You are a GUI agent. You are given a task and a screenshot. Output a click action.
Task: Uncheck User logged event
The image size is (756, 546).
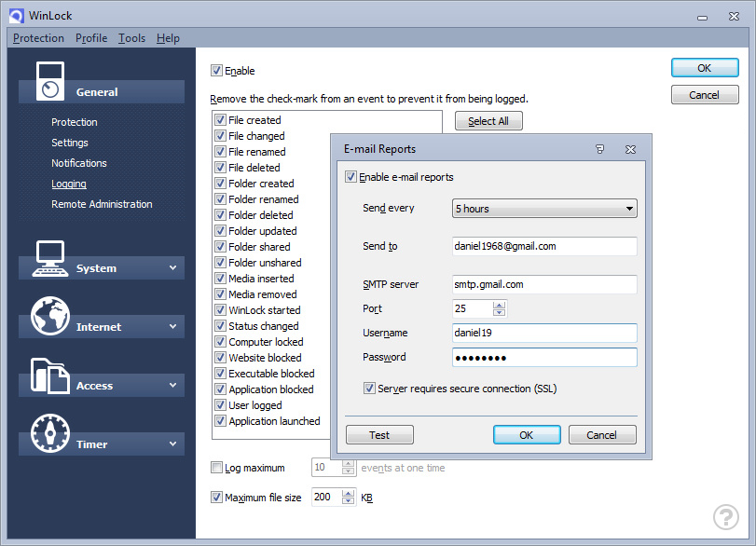(220, 404)
